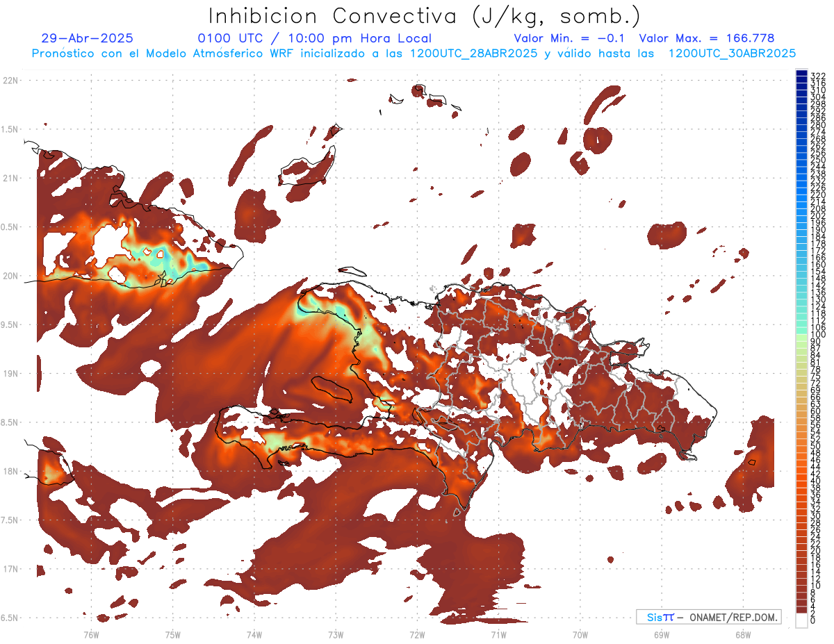The height and width of the screenshot is (644, 834).
Task: Click the '75W' longitude label
Action: tap(172, 635)
